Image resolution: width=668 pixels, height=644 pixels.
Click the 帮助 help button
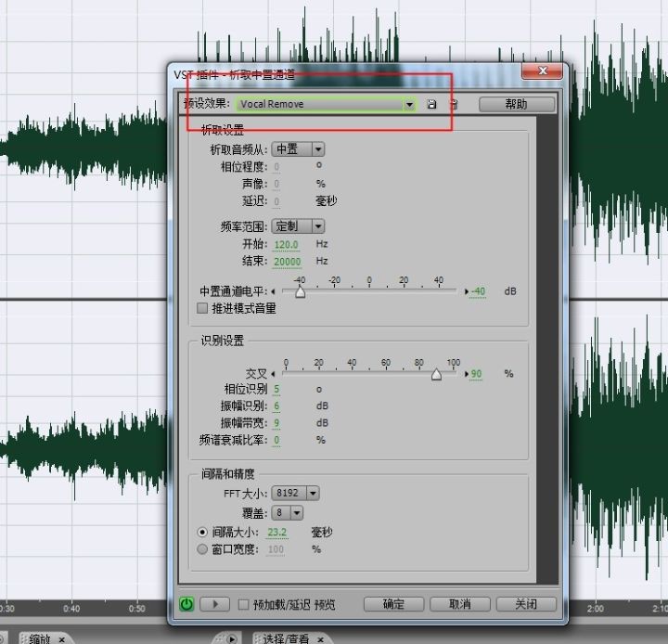(516, 105)
